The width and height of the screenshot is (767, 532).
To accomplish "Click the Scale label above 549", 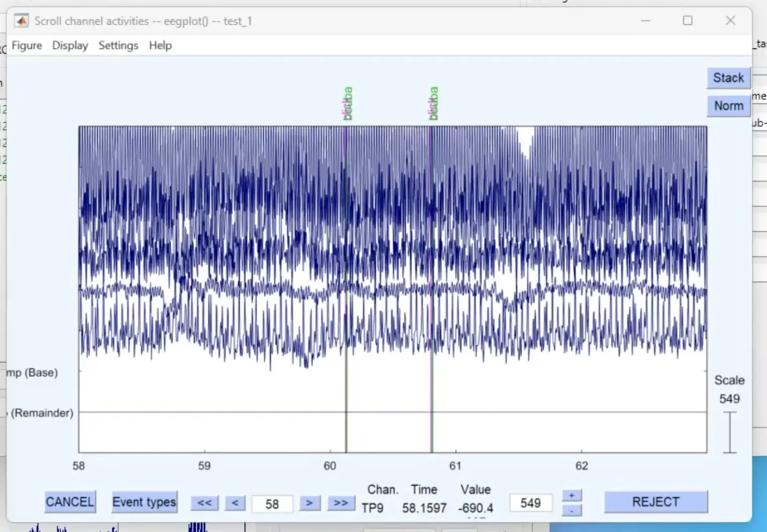I will tap(729, 380).
